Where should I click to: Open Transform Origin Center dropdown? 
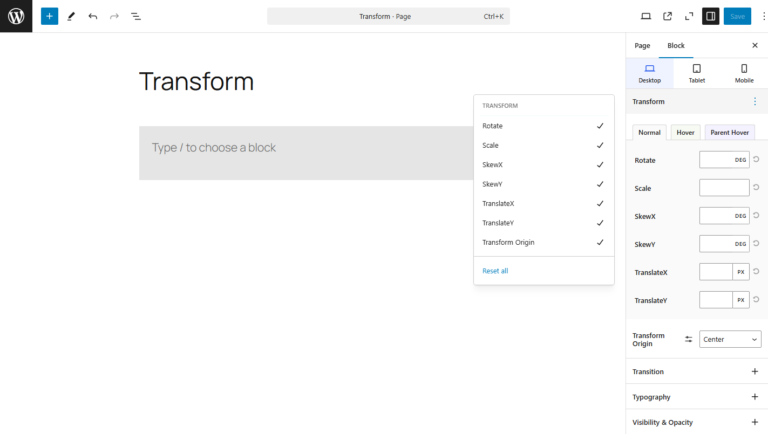[730, 339]
